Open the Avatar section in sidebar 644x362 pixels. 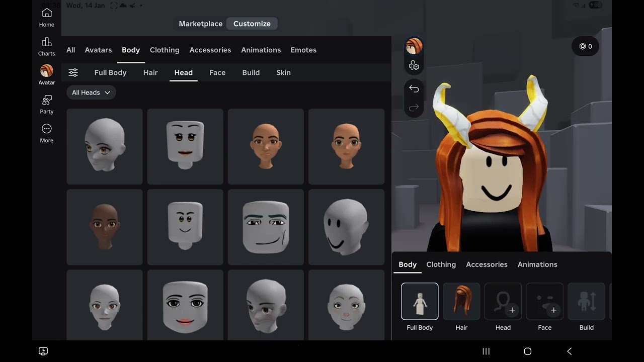47,75
